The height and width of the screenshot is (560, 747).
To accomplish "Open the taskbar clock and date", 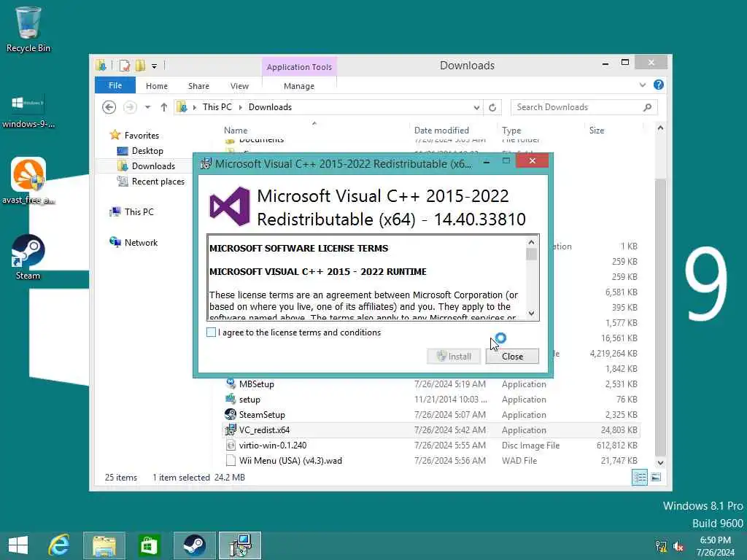I will (x=715, y=546).
